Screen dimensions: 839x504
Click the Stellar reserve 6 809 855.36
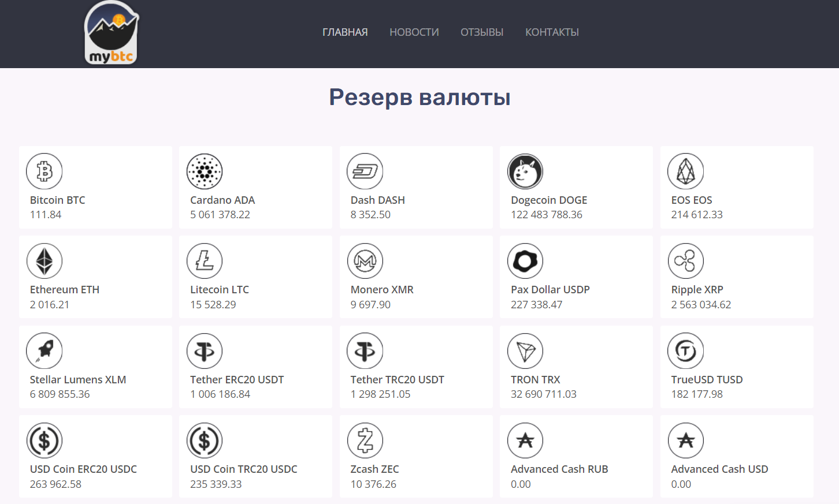coord(60,394)
